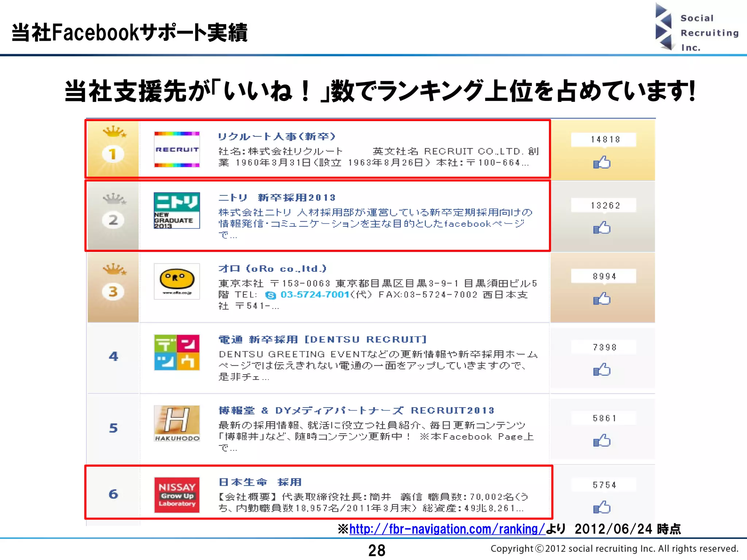The height and width of the screenshot is (560, 747).
Task: Open the 博報堂 & DYメディアパートナーズ RECRUIT2013 link
Action: click(356, 411)
